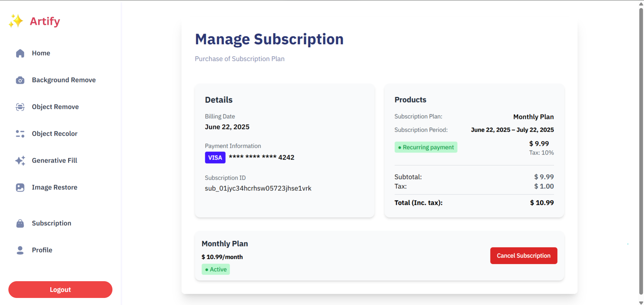Click the Background Remove camera icon
Image resolution: width=644 pixels, height=305 pixels.
[x=20, y=80]
